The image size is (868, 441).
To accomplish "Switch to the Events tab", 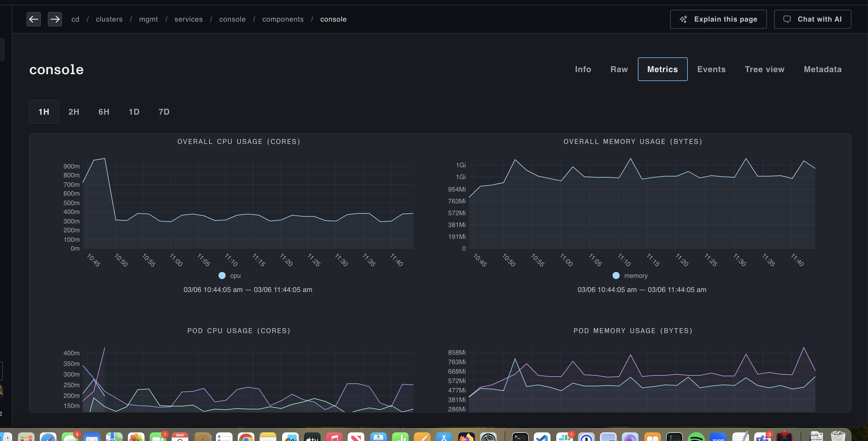I will (711, 69).
